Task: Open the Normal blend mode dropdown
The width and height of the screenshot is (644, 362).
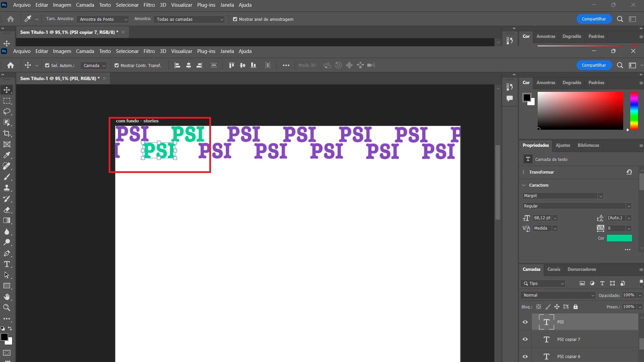Action: (558, 295)
